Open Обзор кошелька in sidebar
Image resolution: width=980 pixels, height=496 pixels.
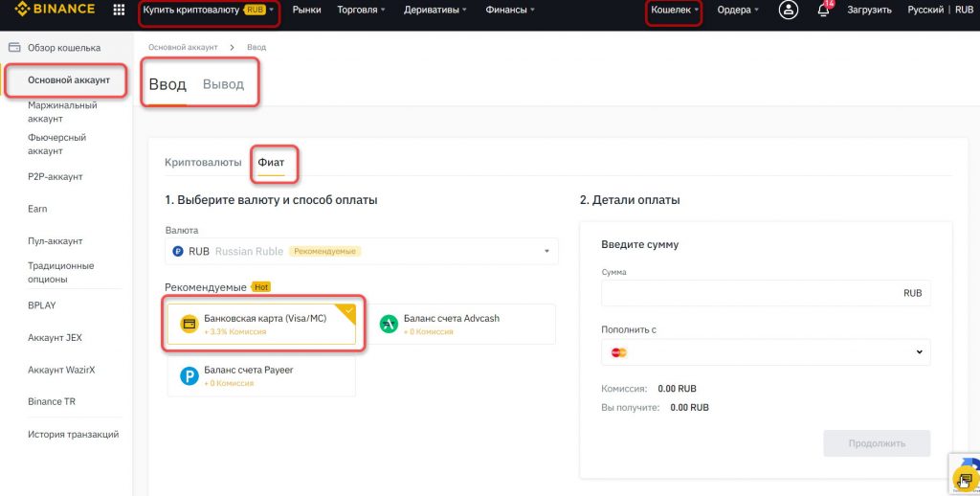click(x=64, y=48)
